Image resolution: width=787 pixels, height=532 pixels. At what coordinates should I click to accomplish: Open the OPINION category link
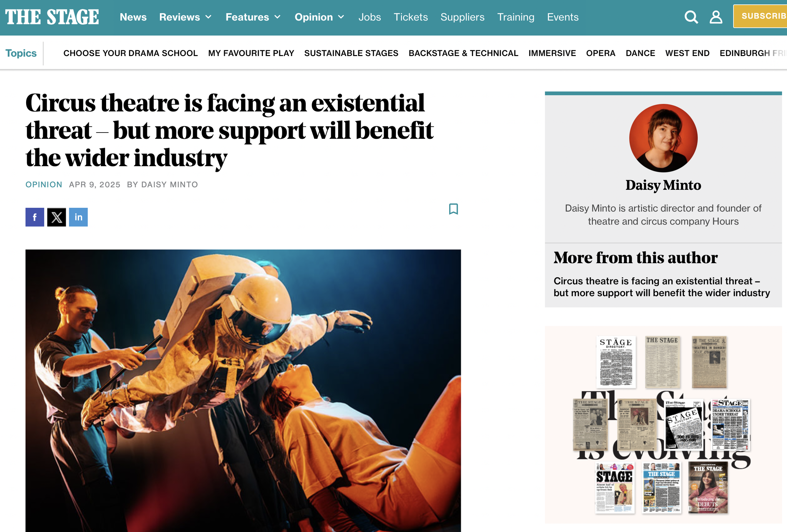coord(44,184)
